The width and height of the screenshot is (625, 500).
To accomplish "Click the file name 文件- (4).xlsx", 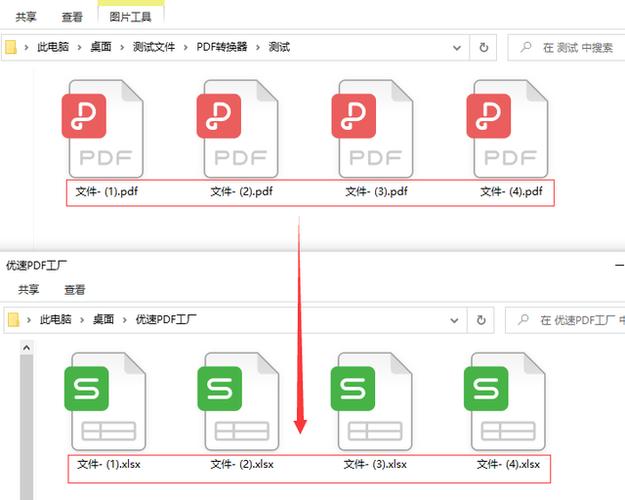I will tap(509, 464).
